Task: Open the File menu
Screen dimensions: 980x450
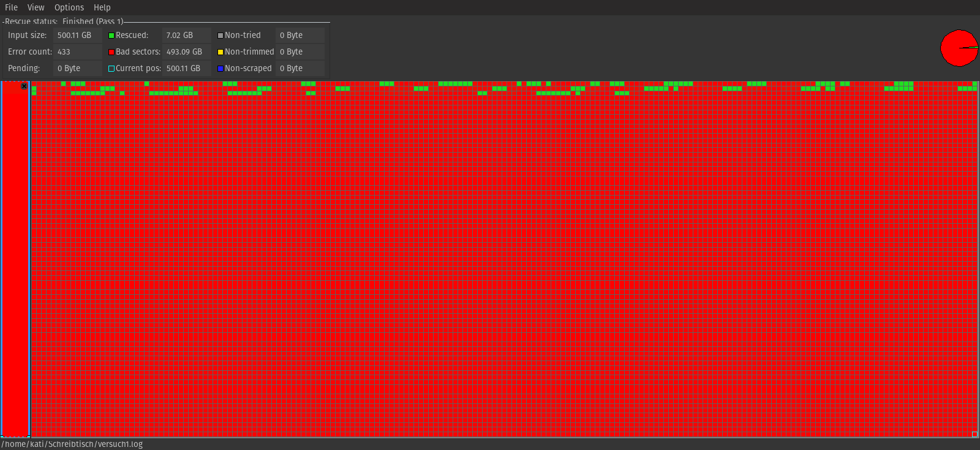Action: point(11,7)
